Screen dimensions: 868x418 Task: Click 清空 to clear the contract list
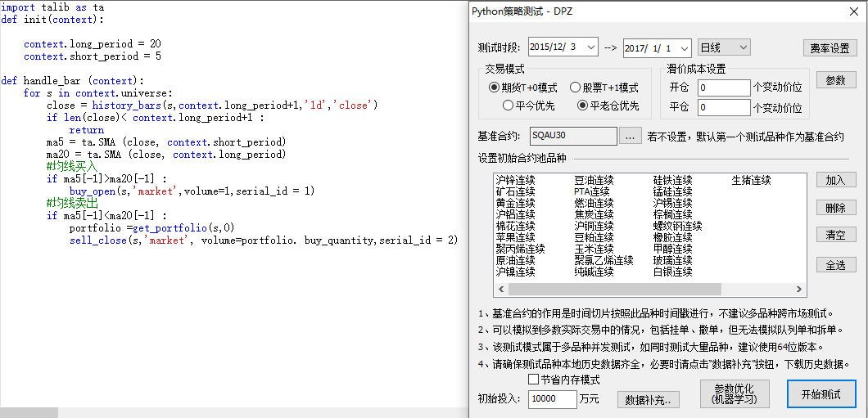[x=835, y=235]
